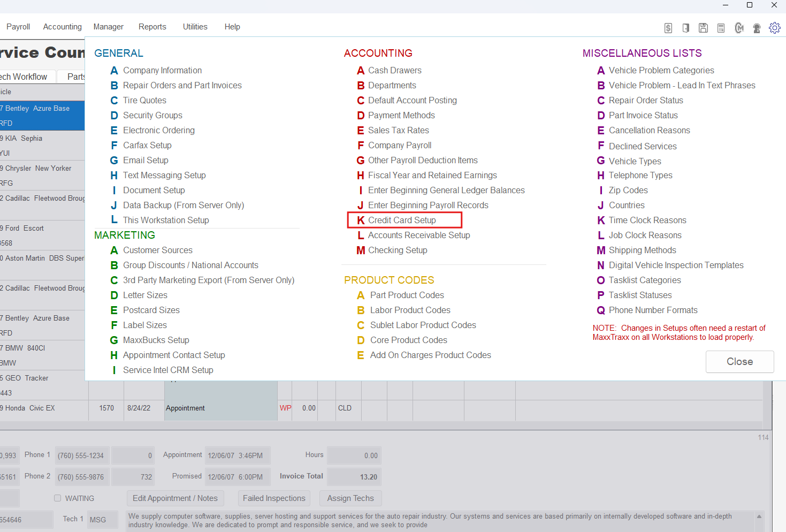Close the setup menu panel
Viewport: 786px width, 532px height.
(x=739, y=362)
